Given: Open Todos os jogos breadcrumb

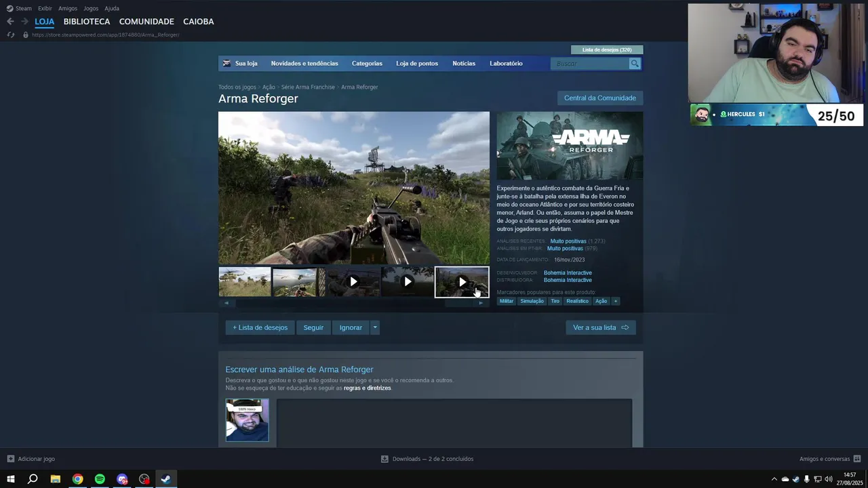Looking at the screenshot, I should 237,87.
